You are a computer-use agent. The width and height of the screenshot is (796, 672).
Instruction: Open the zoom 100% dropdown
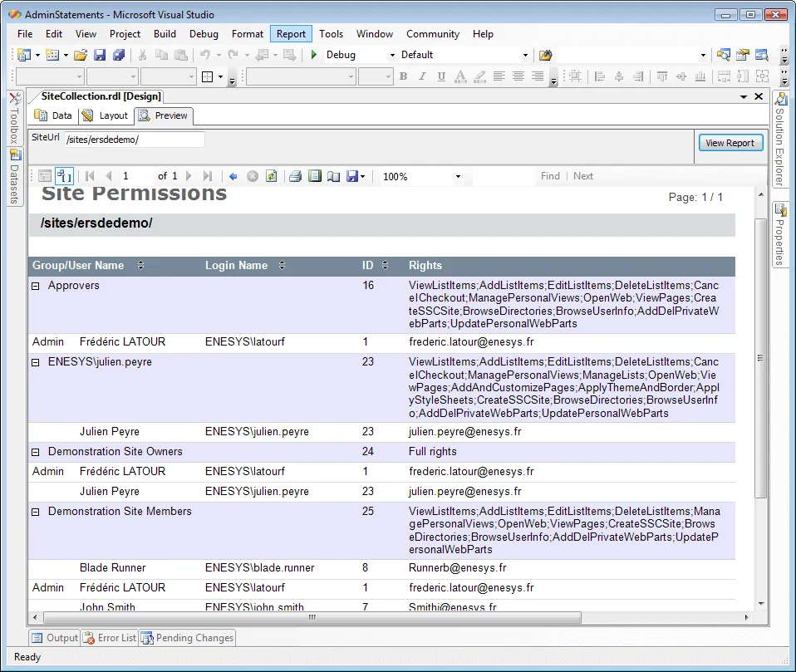click(457, 177)
